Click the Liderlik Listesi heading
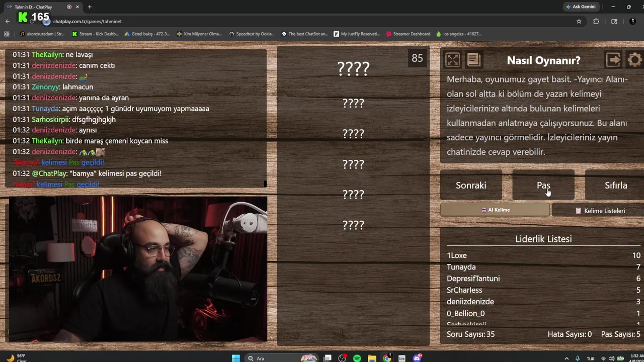The height and width of the screenshot is (362, 644). click(x=543, y=239)
